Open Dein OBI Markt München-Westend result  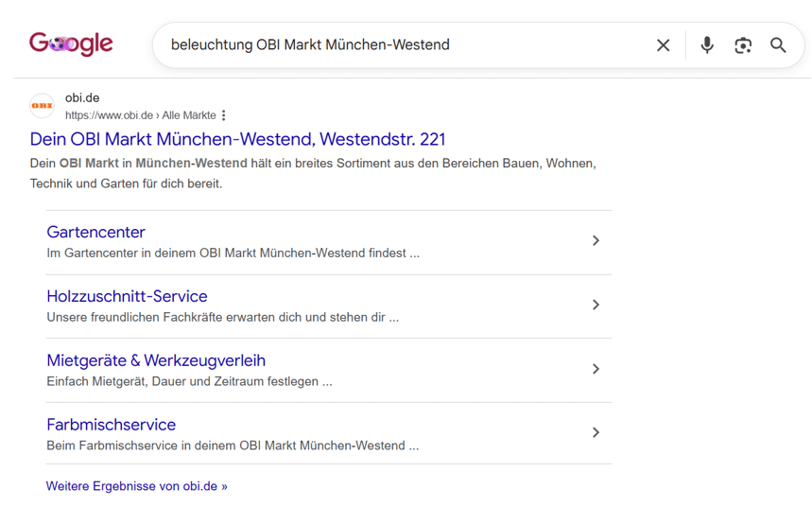tap(237, 139)
